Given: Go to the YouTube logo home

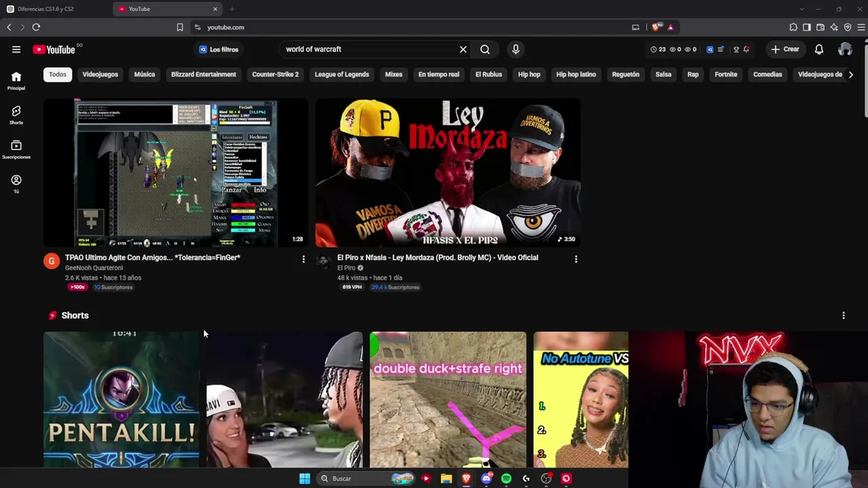Looking at the screenshot, I should tap(54, 49).
